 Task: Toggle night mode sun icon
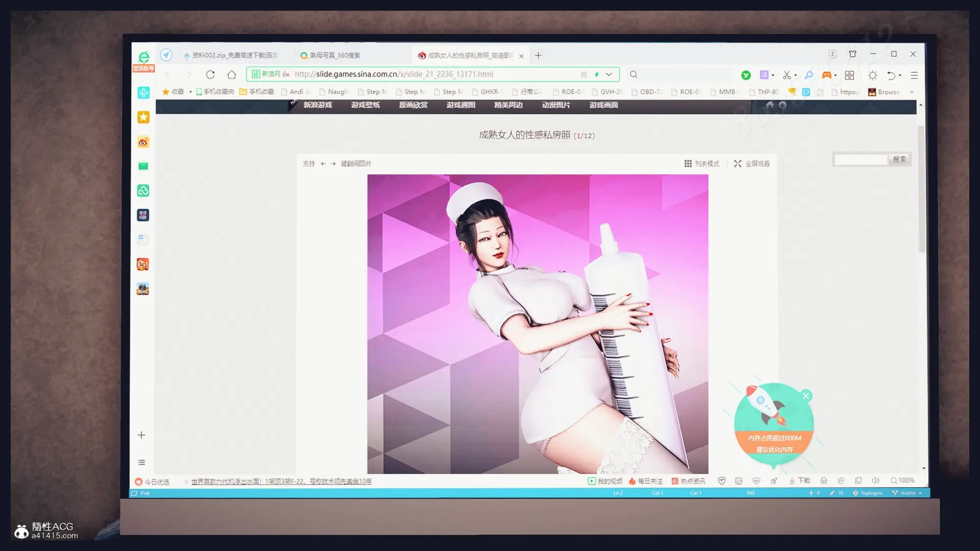tap(873, 75)
